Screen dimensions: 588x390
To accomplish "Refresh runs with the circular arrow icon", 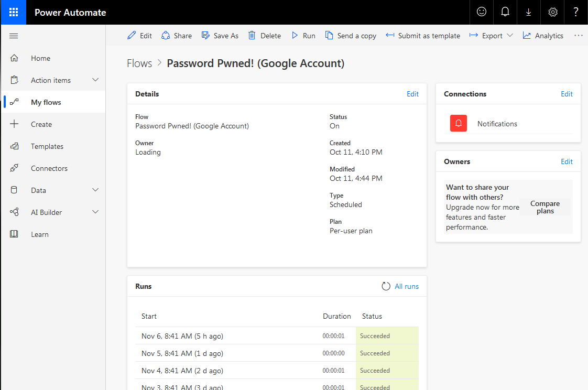I will (386, 286).
